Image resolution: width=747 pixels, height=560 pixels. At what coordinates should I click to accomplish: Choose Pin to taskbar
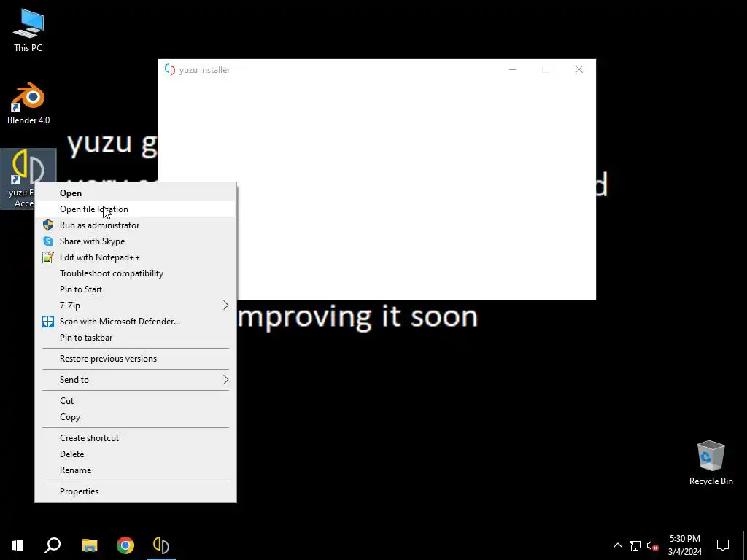point(135,338)
